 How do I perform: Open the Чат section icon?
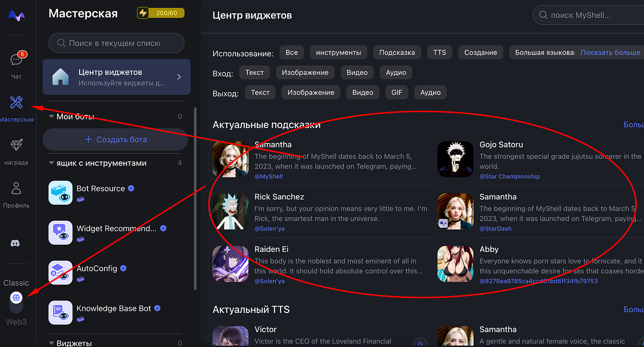(16, 59)
